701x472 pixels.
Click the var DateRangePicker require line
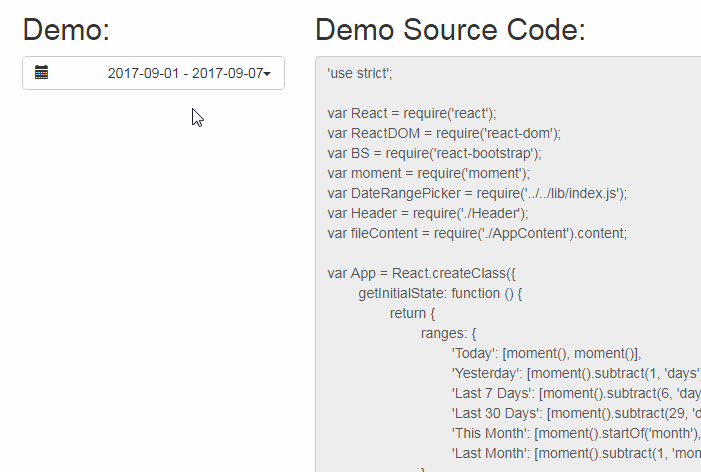tap(477, 194)
